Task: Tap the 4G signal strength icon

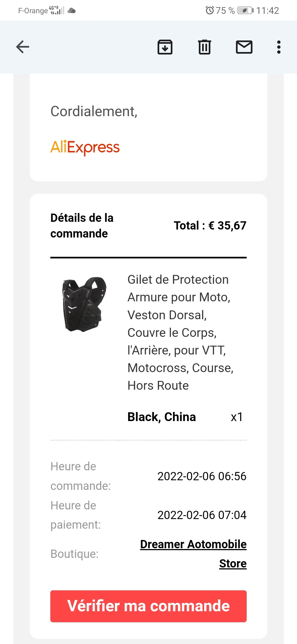Action: (x=57, y=10)
